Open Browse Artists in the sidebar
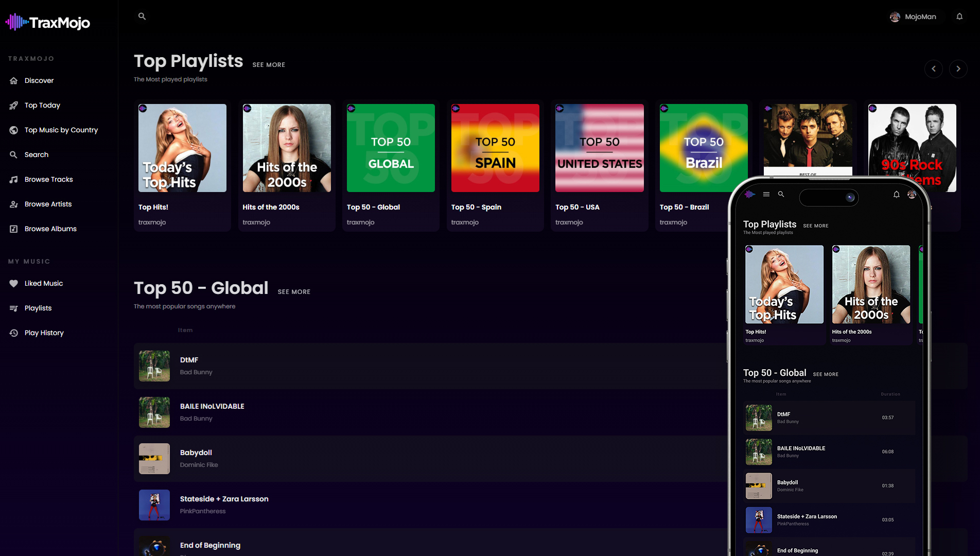The width and height of the screenshot is (980, 556). tap(48, 204)
